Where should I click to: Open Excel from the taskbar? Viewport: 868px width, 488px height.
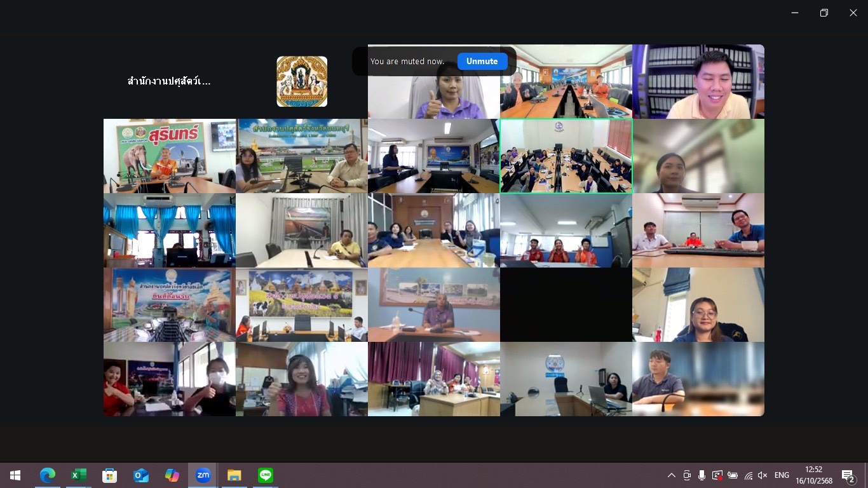pyautogui.click(x=78, y=475)
